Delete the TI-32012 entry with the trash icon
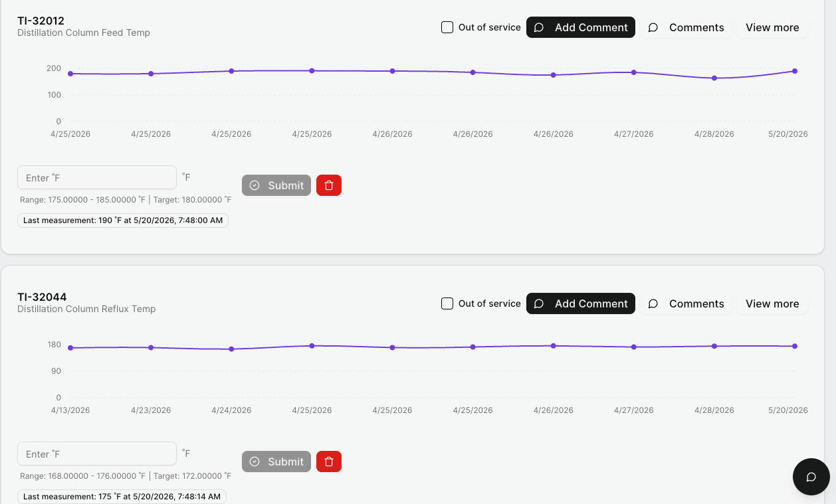The height and width of the screenshot is (504, 836). (x=329, y=185)
